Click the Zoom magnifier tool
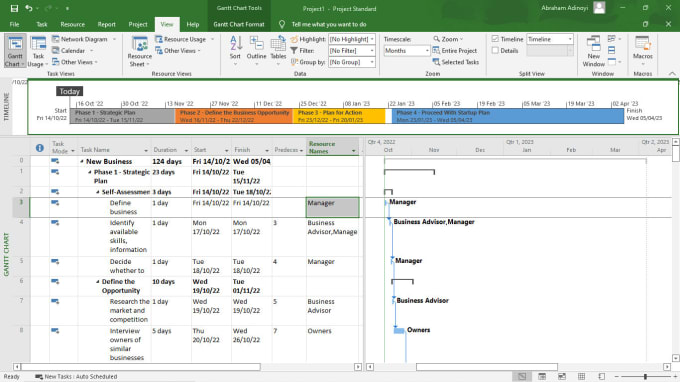680x382 pixels. (447, 39)
